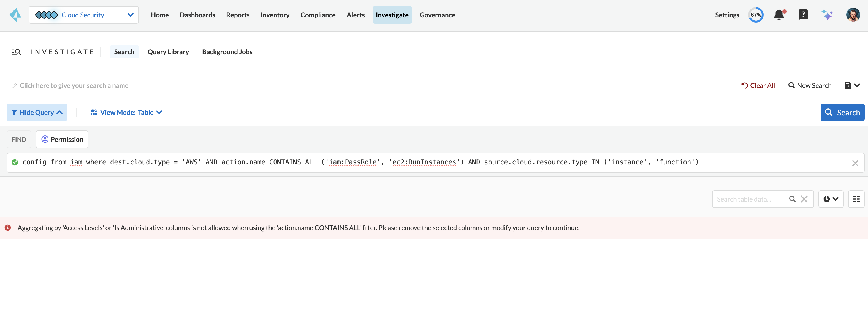Collapse query via Hide Query toggle
Image resolution: width=868 pixels, height=321 pixels.
[37, 113]
